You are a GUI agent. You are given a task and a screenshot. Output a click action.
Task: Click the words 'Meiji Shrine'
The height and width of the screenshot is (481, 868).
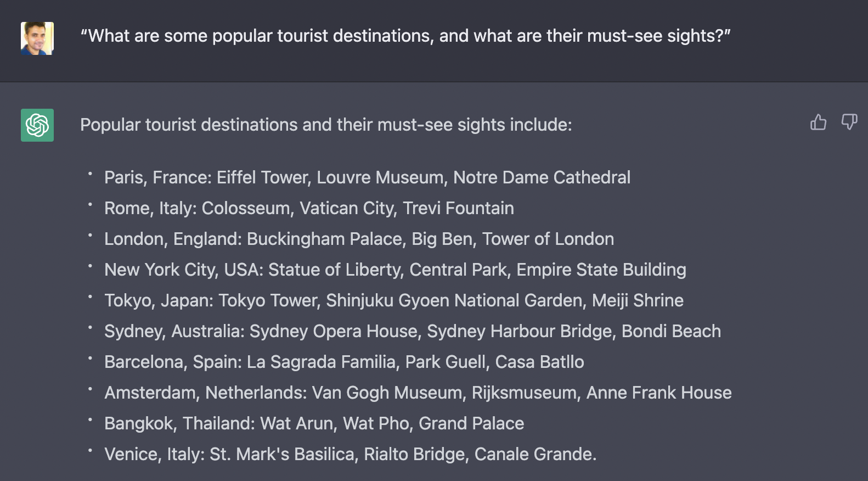(x=638, y=301)
